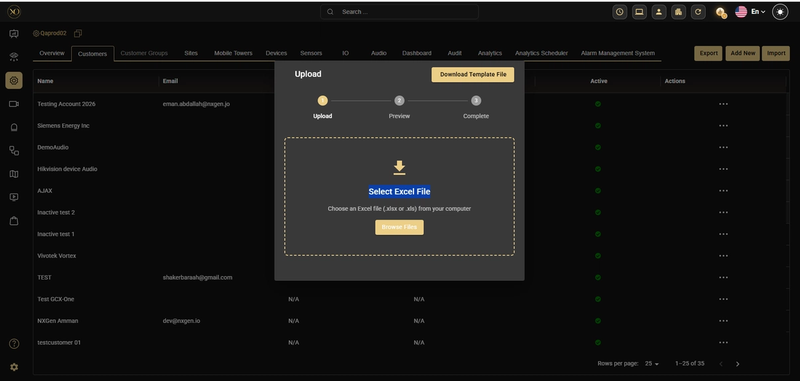Viewport: 800px width, 381px height.
Task: Open actions dropdown for DemoAudio
Action: [723, 147]
